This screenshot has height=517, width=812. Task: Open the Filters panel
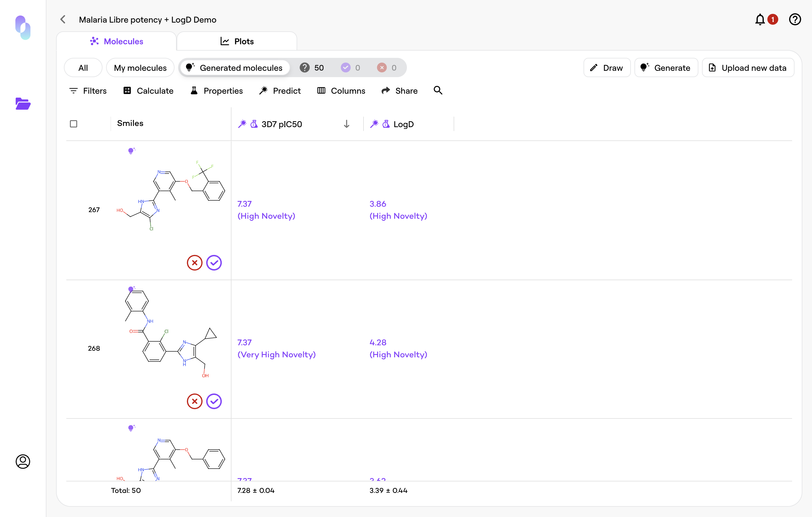[x=88, y=91]
